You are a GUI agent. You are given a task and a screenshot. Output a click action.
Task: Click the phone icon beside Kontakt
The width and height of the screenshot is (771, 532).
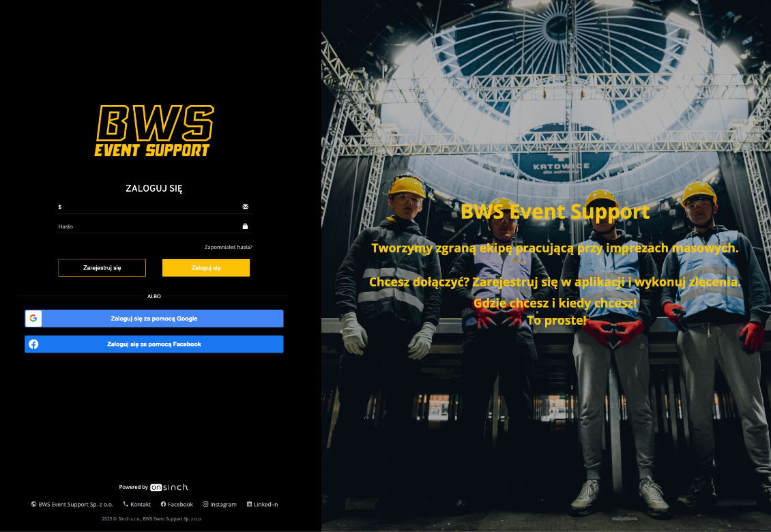click(x=126, y=504)
